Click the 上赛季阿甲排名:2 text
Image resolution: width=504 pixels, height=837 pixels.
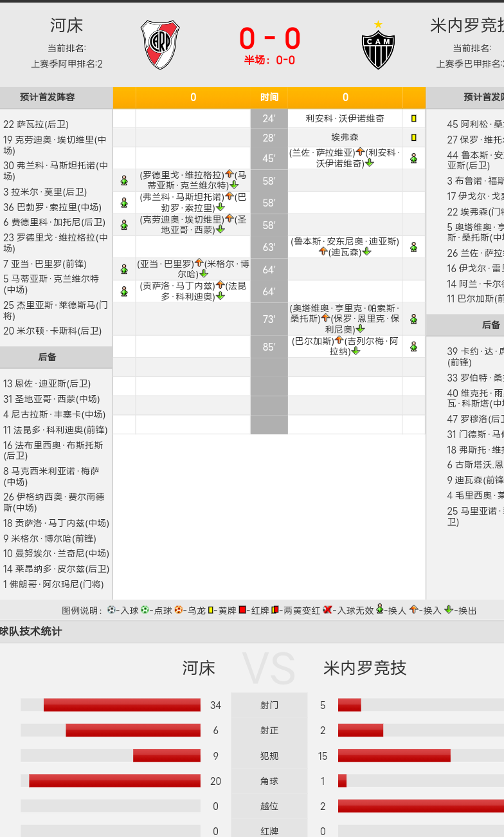[x=67, y=64]
